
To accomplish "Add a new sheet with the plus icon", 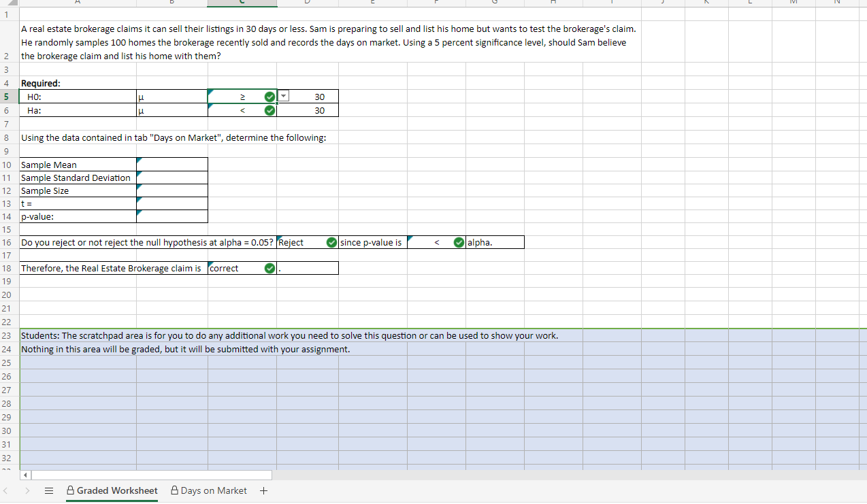I will click(264, 490).
